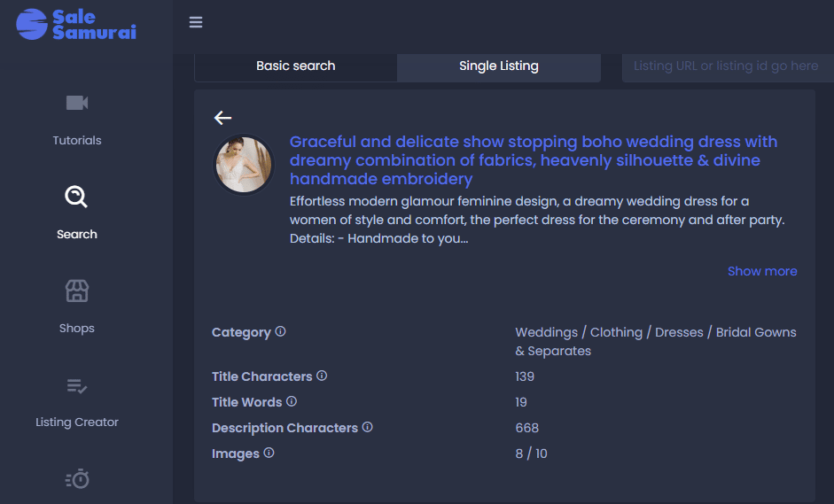Click the info icon beside Title Words
Image resolution: width=834 pixels, height=504 pixels.
[292, 401]
